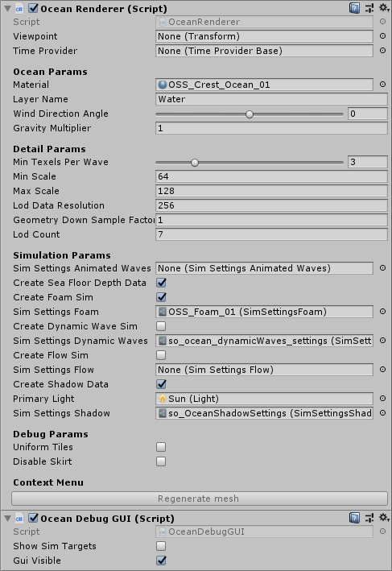Click the Sun light icon in Primary Light

[163, 399]
